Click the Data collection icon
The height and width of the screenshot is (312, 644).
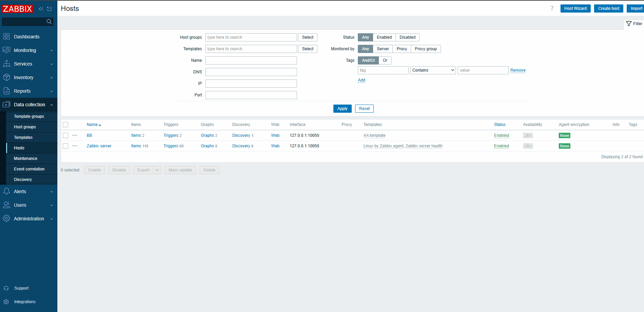(6, 105)
